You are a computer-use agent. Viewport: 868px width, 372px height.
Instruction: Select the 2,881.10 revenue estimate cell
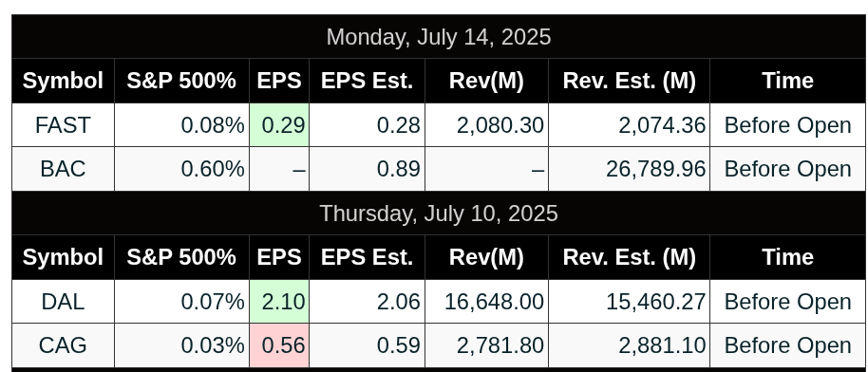(x=629, y=345)
